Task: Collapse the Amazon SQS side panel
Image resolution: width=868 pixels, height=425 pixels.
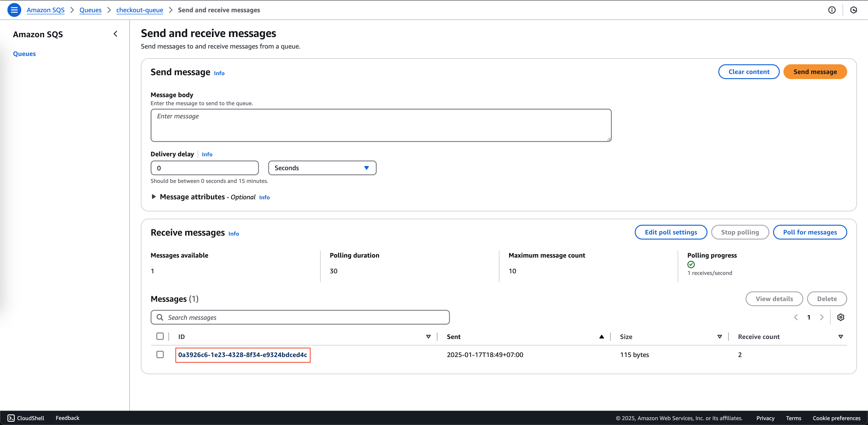Action: pyautogui.click(x=115, y=34)
